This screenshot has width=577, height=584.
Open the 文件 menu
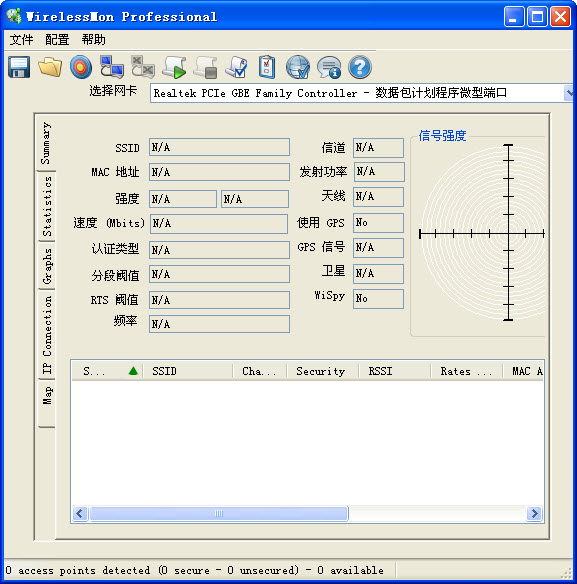point(21,39)
